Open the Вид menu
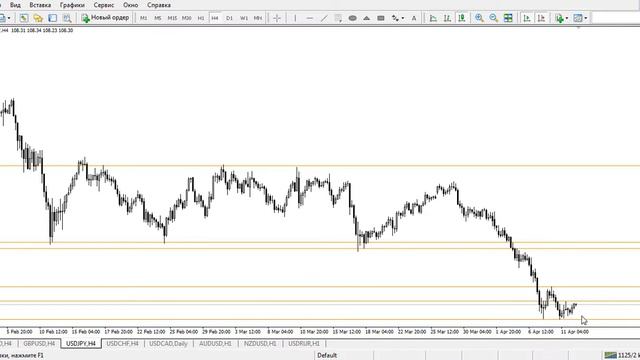The height and width of the screenshot is (360, 640). click(x=15, y=5)
